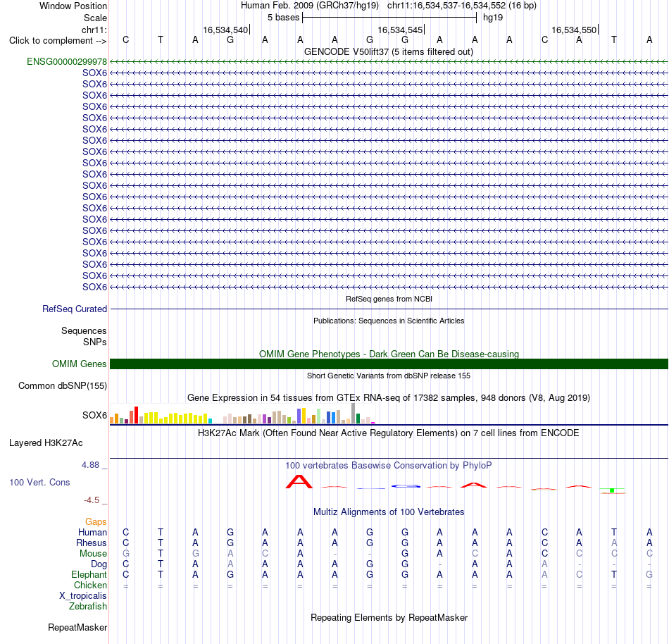The image size is (669, 644).
Task: Click the 'Human Feb. 2009 (GRCh37/hg19)' header
Action: 310,6
